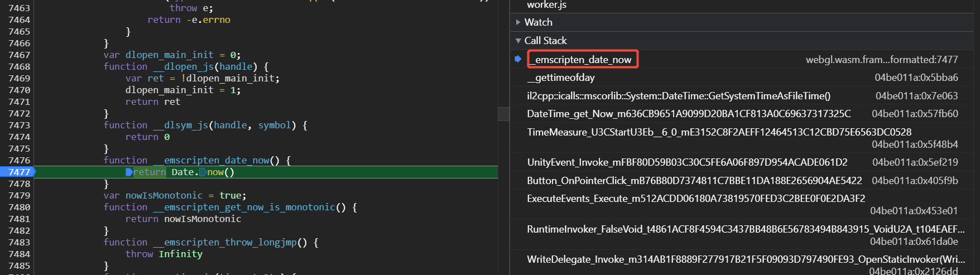Image resolution: width=980 pixels, height=275 pixels.
Task: Open webgl.wasm.fram...formatted:7477 source link
Action: click(x=882, y=60)
